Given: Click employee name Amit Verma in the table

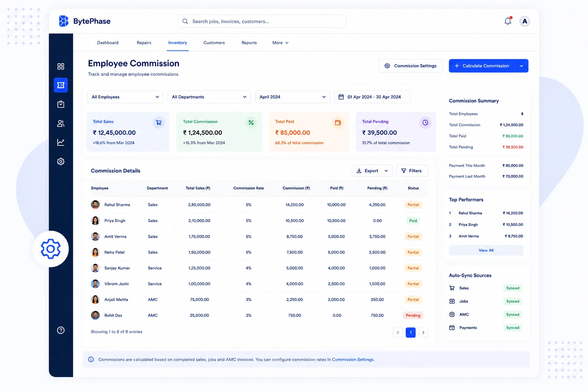Looking at the screenshot, I should coord(115,237).
